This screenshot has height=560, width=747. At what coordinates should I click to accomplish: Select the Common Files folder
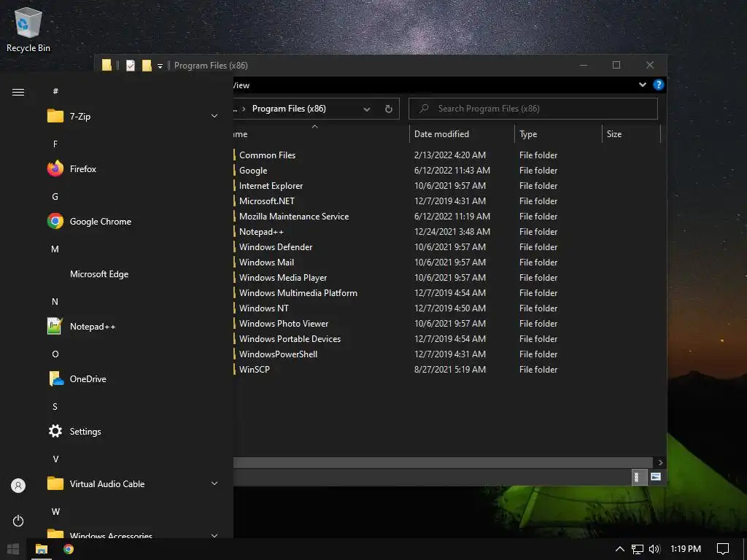coord(267,155)
